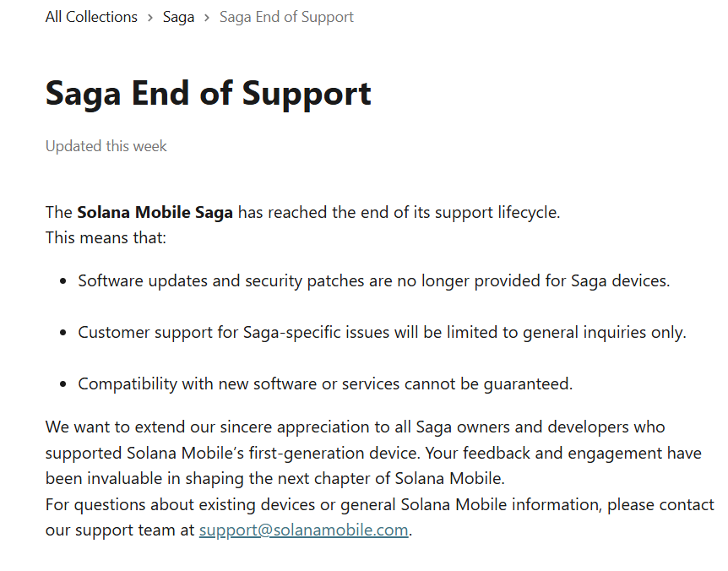Click the 'For questions about existing devices' sentence
This screenshot has width=728, height=571.
pyautogui.click(x=380, y=505)
